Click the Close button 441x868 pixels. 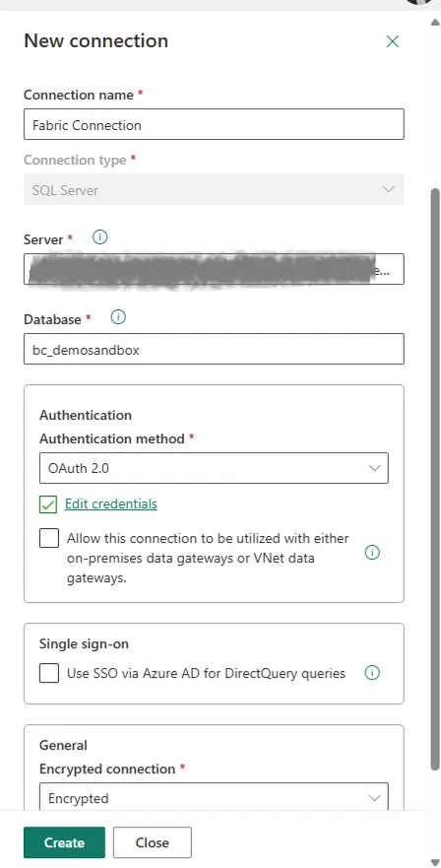[x=153, y=842]
